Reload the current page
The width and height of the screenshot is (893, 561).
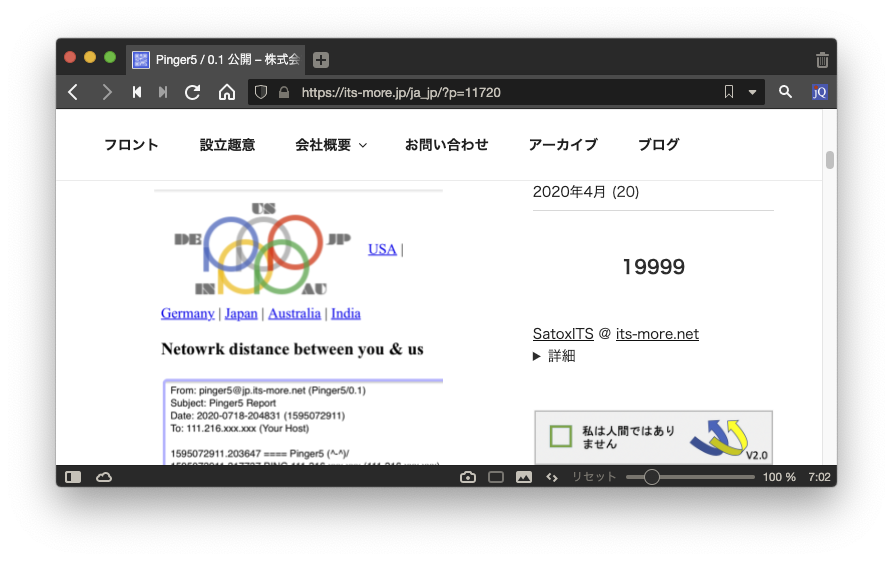(193, 92)
